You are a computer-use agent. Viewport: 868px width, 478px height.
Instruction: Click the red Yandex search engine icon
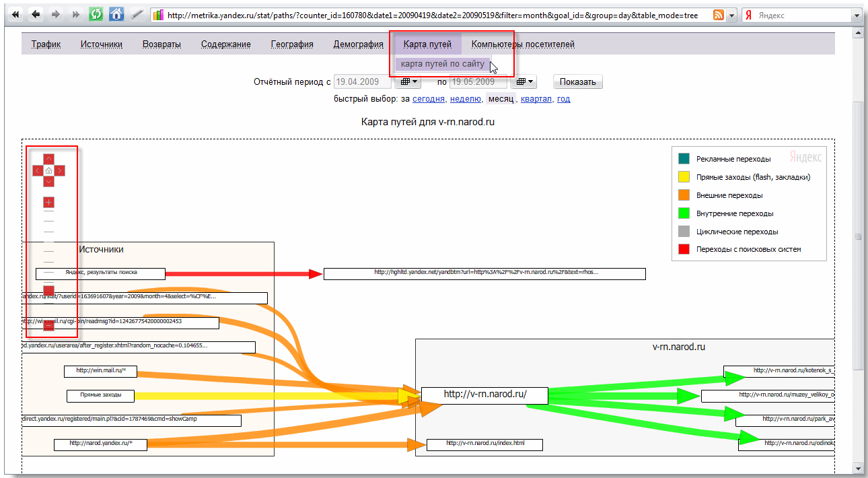coord(748,15)
